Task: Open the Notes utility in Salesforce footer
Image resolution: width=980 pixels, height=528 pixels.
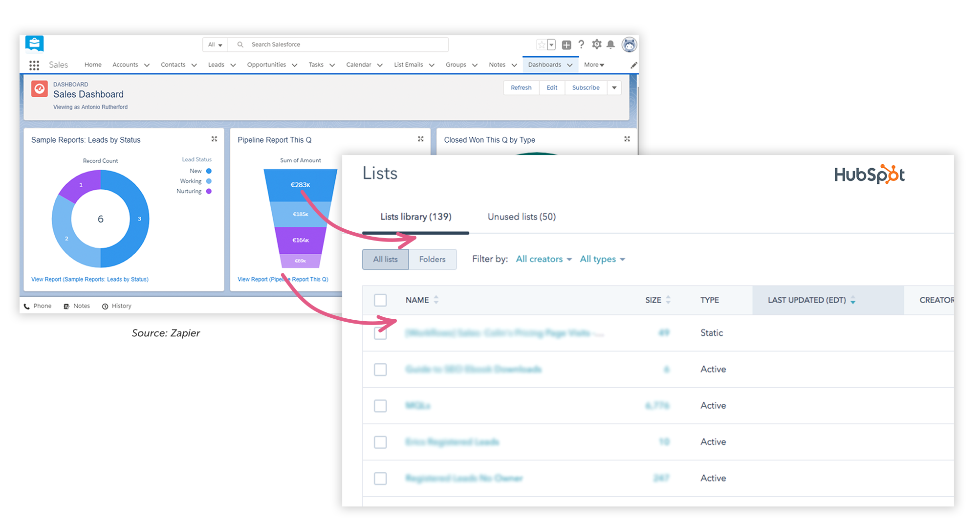Action: 77,306
